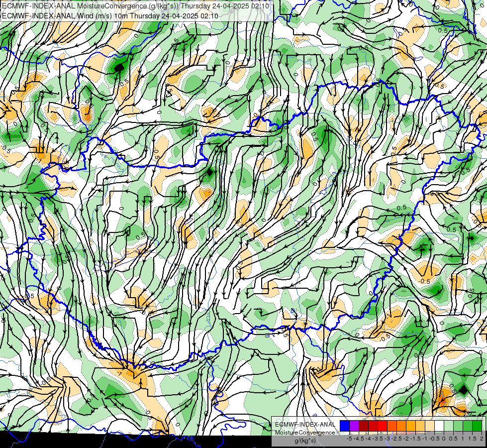Click the legend tick label -4.5
This screenshot has height=448, width=487.
(x=359, y=439)
